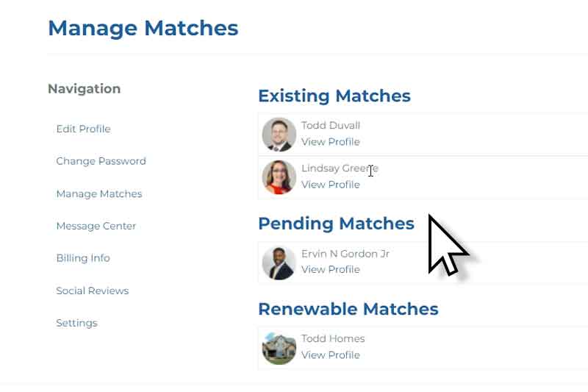Image resolution: width=588 pixels, height=392 pixels.
Task: Click the Ervin N Gordon Jr name
Action: tap(345, 254)
